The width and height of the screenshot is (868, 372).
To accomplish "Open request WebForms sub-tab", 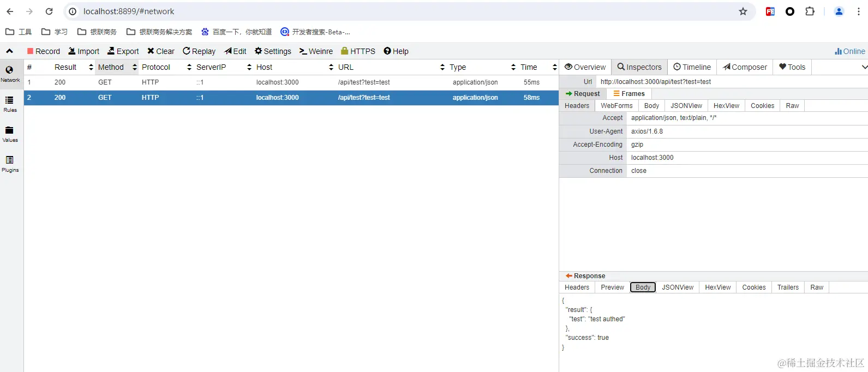I will 616,106.
